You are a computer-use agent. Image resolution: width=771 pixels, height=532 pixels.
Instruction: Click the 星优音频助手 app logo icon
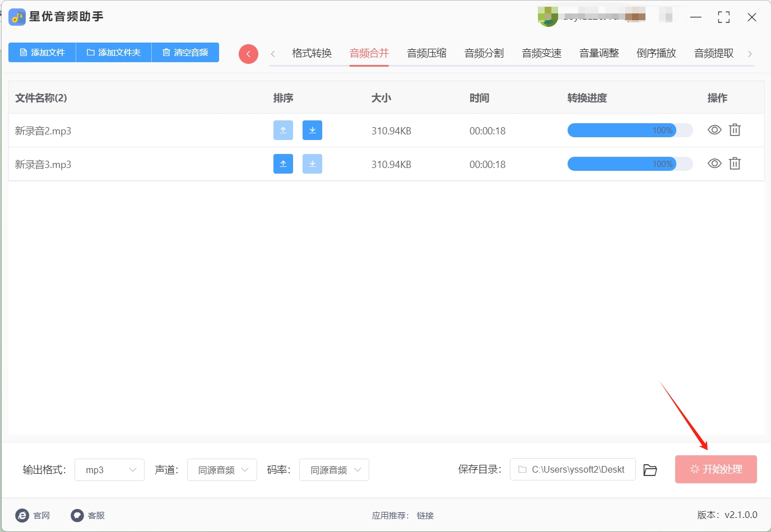[x=17, y=17]
